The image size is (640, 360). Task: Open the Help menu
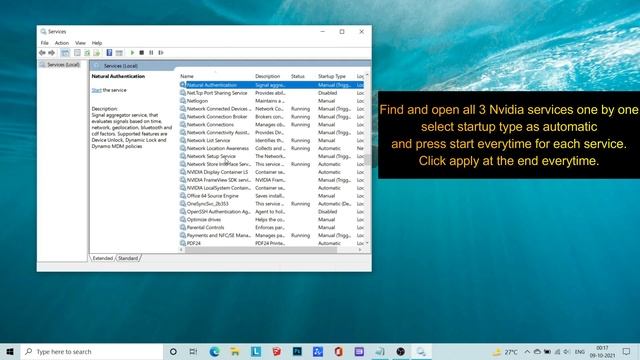point(97,43)
